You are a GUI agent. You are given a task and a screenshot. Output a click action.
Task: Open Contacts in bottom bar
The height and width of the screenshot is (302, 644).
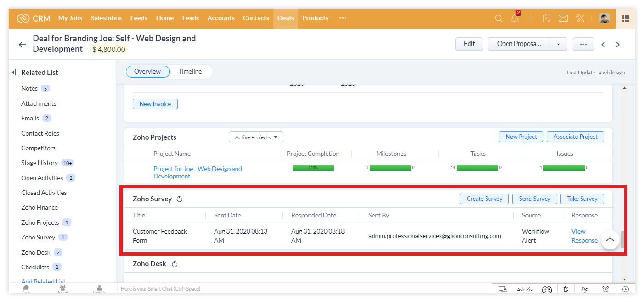click(x=99, y=289)
